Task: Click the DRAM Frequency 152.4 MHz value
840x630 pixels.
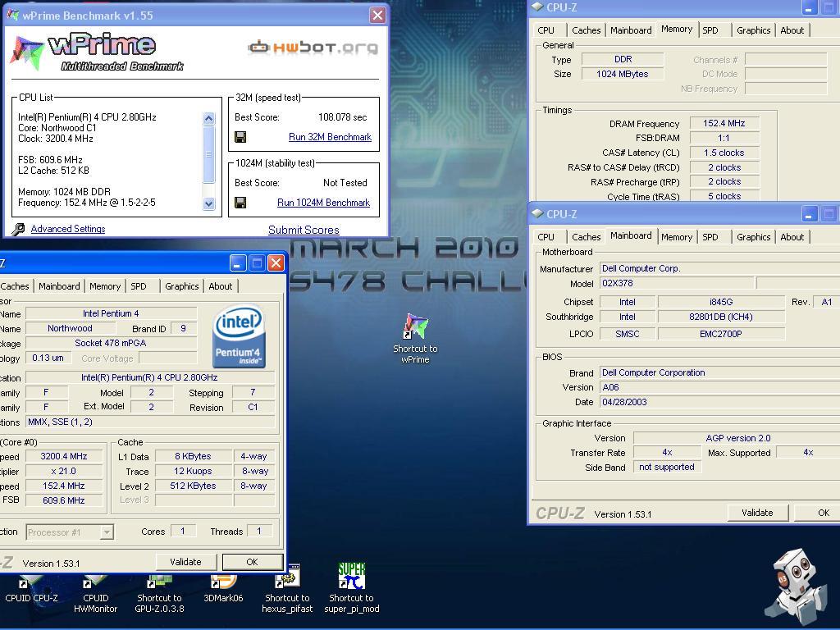Action: click(724, 123)
